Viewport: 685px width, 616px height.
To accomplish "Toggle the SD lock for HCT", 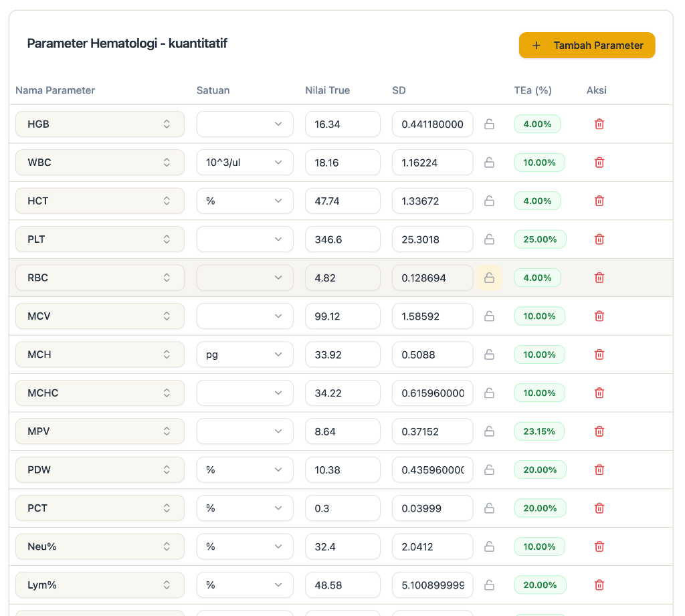I will [x=489, y=201].
